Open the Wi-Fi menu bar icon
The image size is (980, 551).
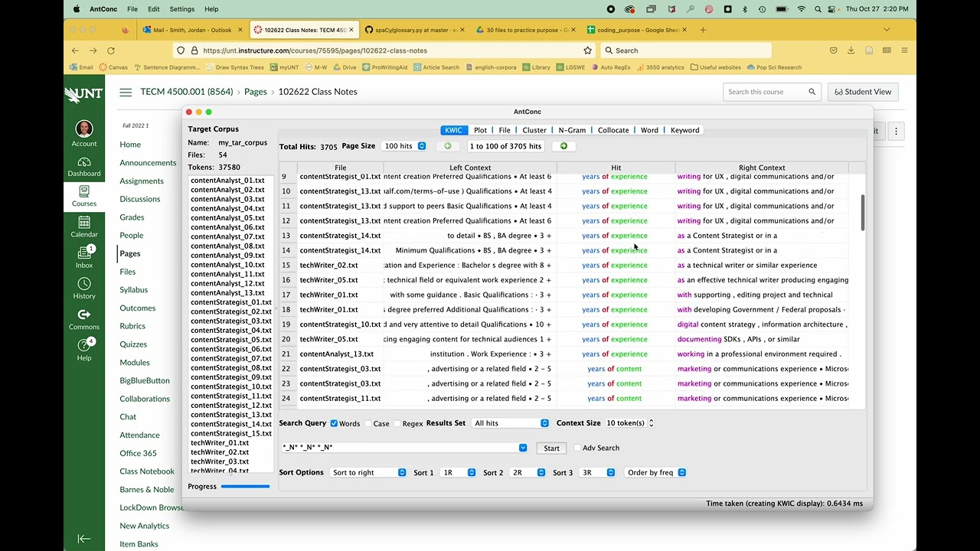coord(802,9)
